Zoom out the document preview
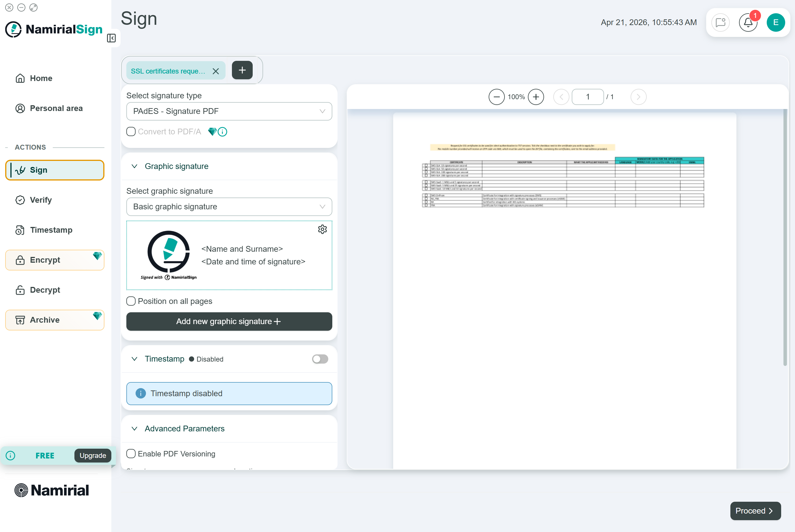 pos(496,97)
